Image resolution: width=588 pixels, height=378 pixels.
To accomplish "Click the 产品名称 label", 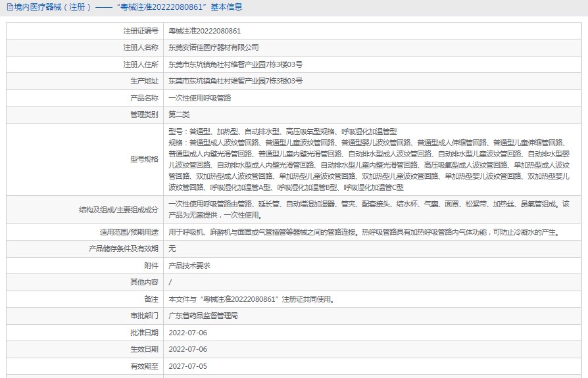I will pyautogui.click(x=144, y=98).
